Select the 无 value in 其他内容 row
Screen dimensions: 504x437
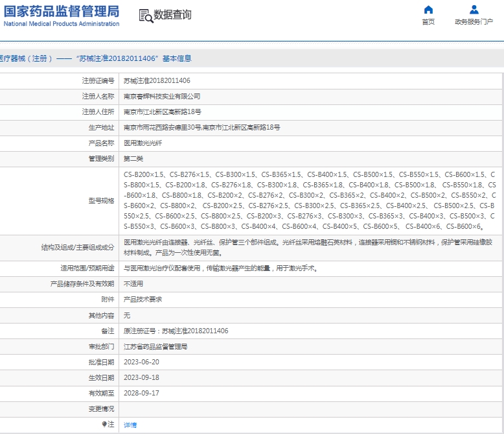(x=127, y=315)
